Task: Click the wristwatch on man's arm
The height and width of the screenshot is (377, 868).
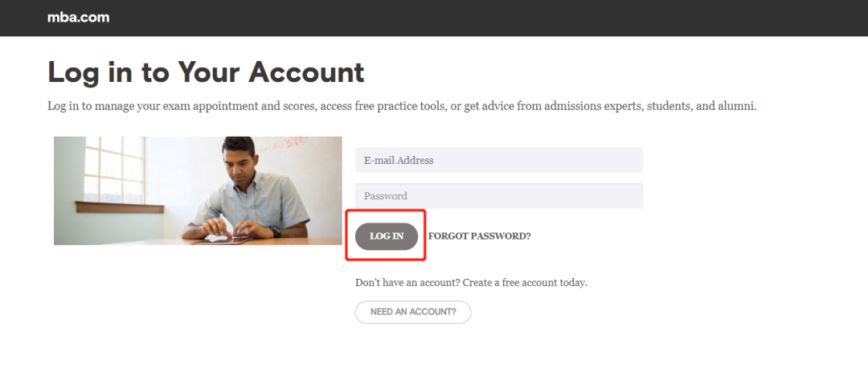Action: click(x=276, y=232)
